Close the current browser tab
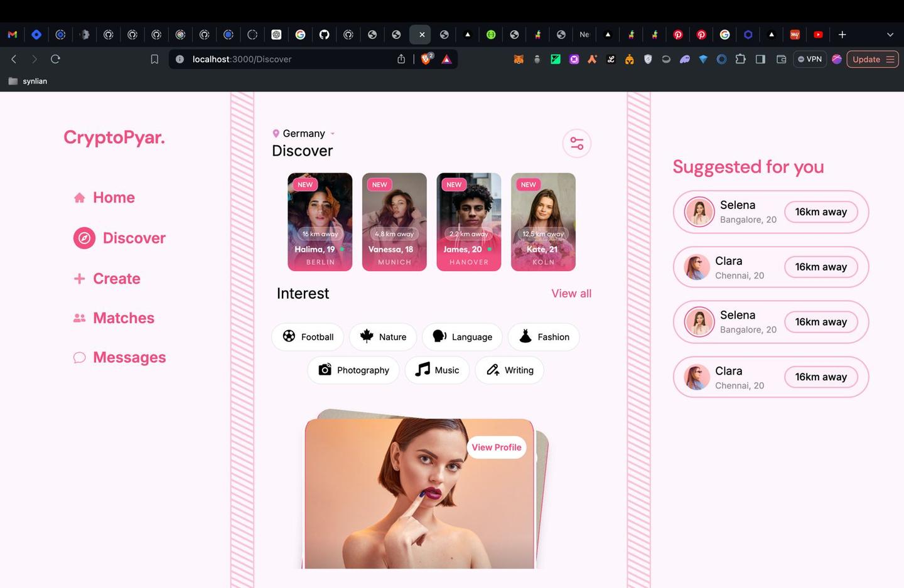The height and width of the screenshot is (588, 904). click(x=422, y=35)
